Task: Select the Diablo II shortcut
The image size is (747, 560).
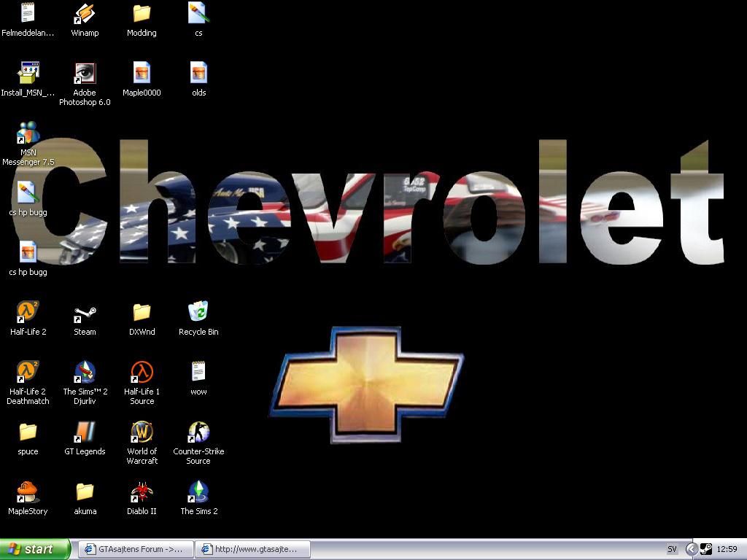Action: pyautogui.click(x=142, y=491)
